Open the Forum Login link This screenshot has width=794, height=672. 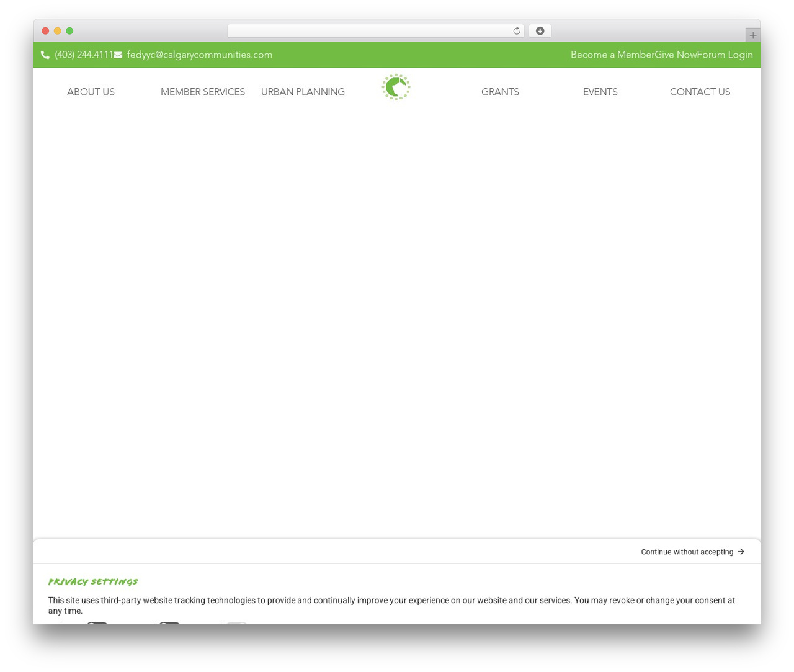(725, 55)
